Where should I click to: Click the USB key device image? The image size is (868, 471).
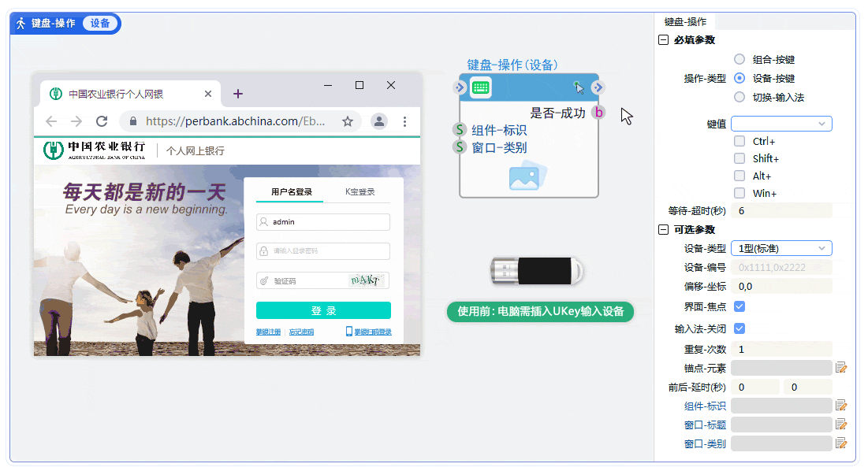(537, 271)
